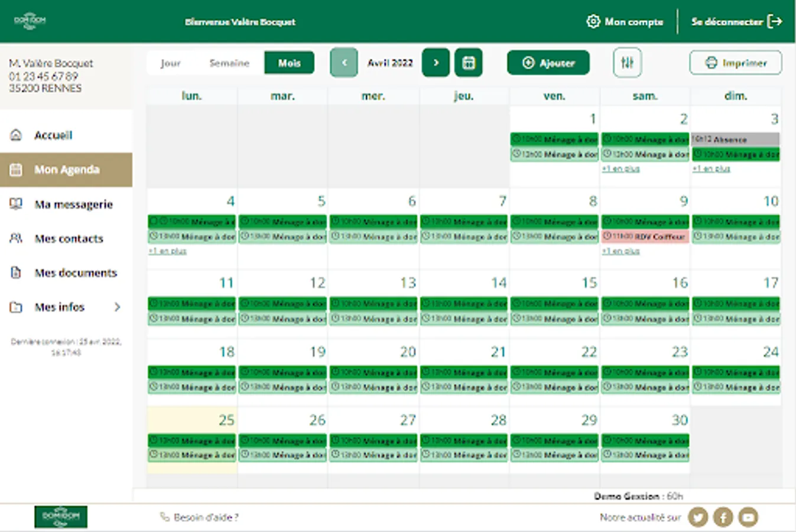The width and height of the screenshot is (796, 532).
Task: Open the 13h00 Ménage event on April 22
Action: (x=554, y=387)
